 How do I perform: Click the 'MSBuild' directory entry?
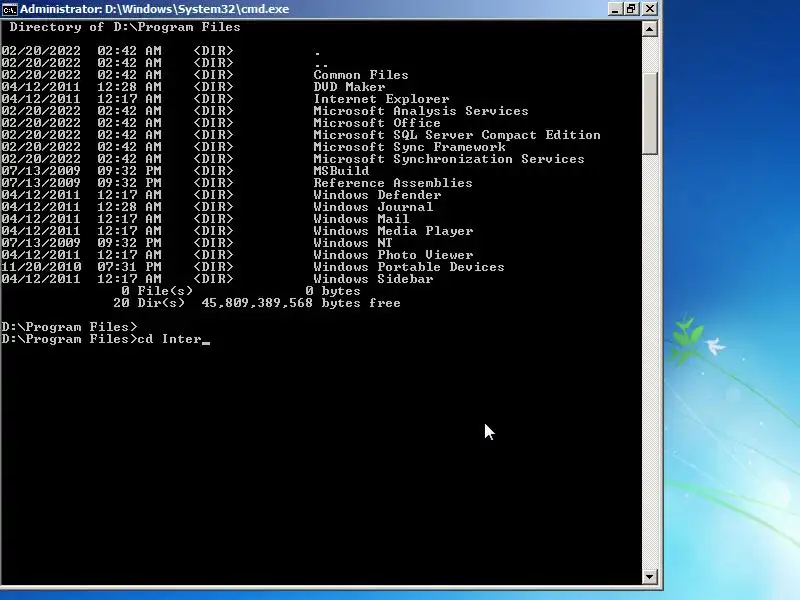point(341,171)
